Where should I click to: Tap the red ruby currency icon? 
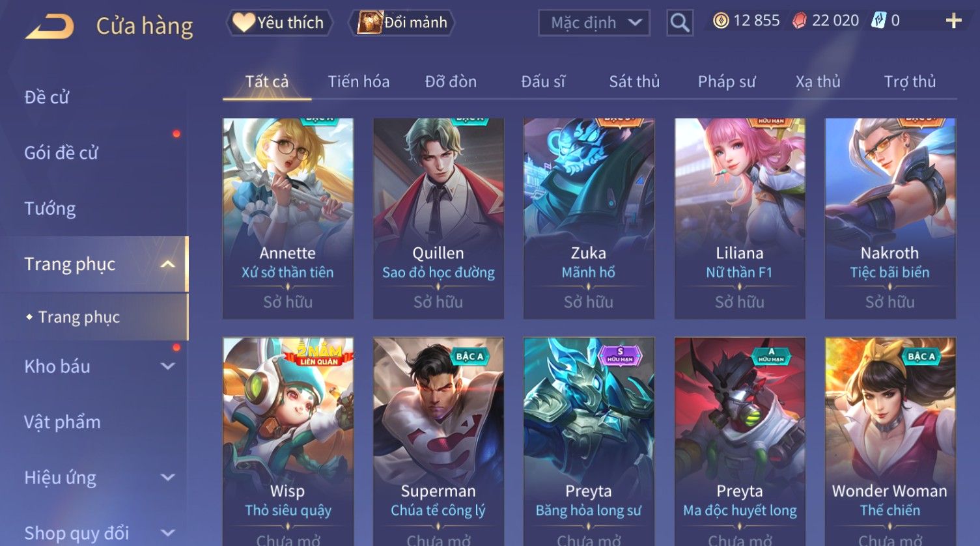(799, 21)
